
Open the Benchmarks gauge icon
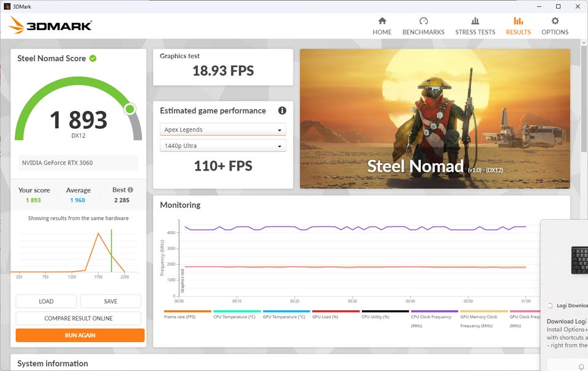(x=423, y=21)
